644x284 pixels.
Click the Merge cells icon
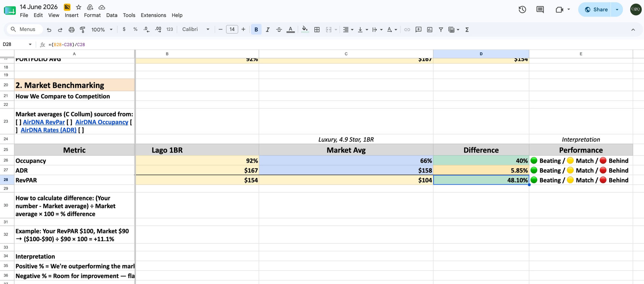[x=329, y=30]
